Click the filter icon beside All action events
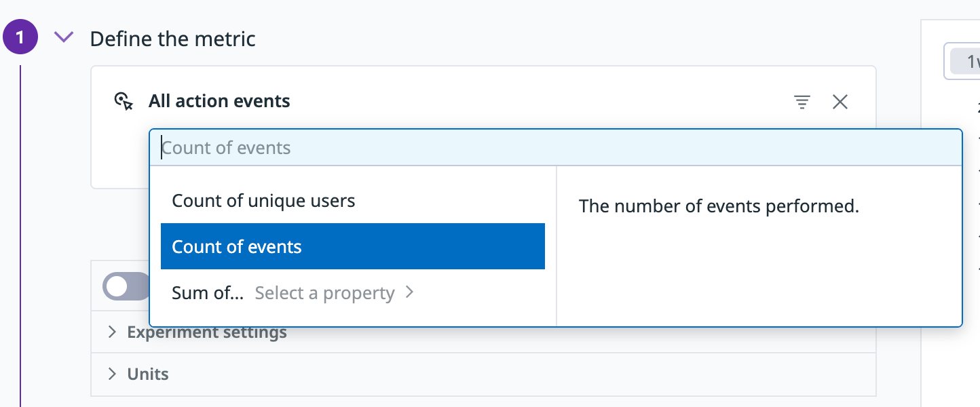The width and height of the screenshot is (980, 407). click(802, 102)
